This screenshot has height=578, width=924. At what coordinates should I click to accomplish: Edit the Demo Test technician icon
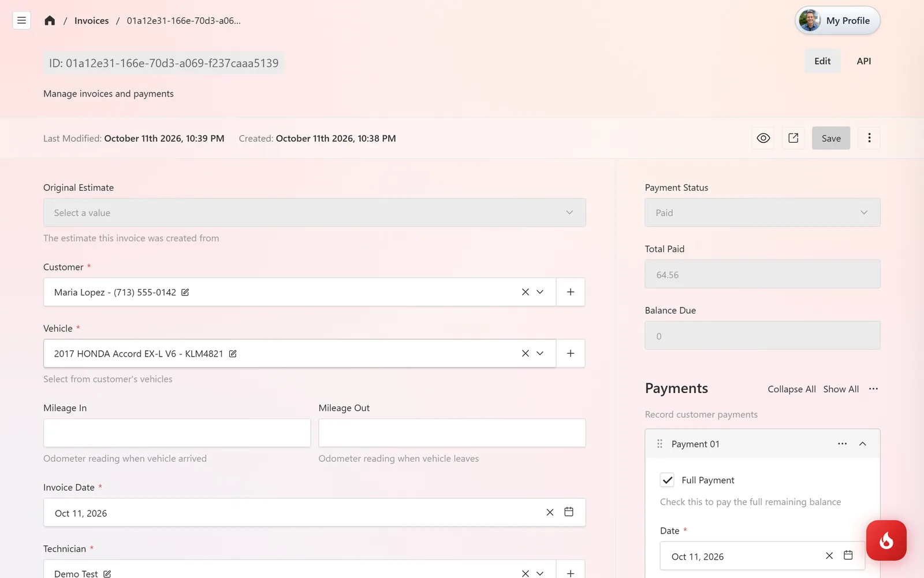(107, 574)
